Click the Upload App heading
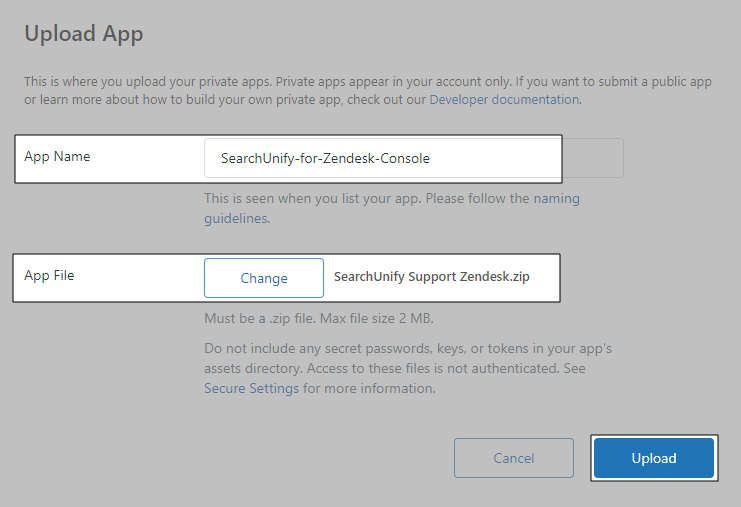 [83, 34]
